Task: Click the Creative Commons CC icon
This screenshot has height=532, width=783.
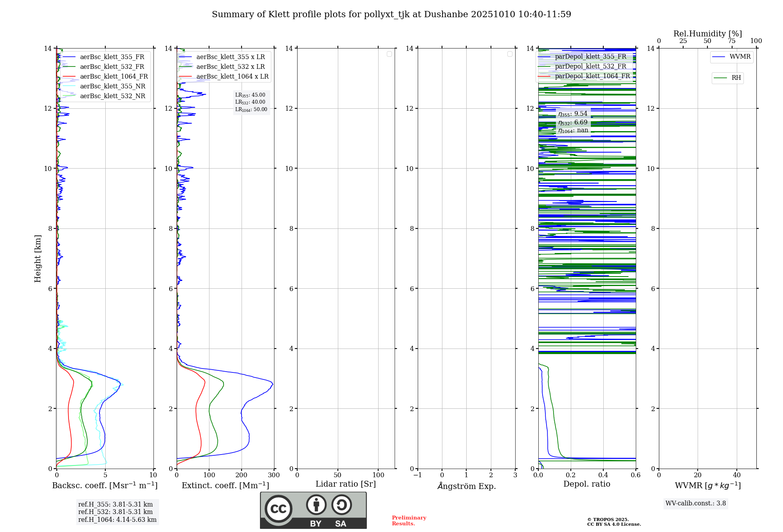Action: [278, 509]
